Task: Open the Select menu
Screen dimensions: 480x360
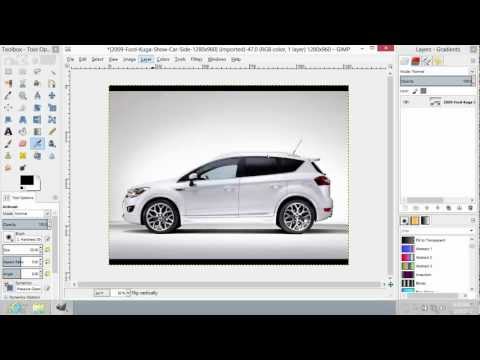Action: click(97, 59)
